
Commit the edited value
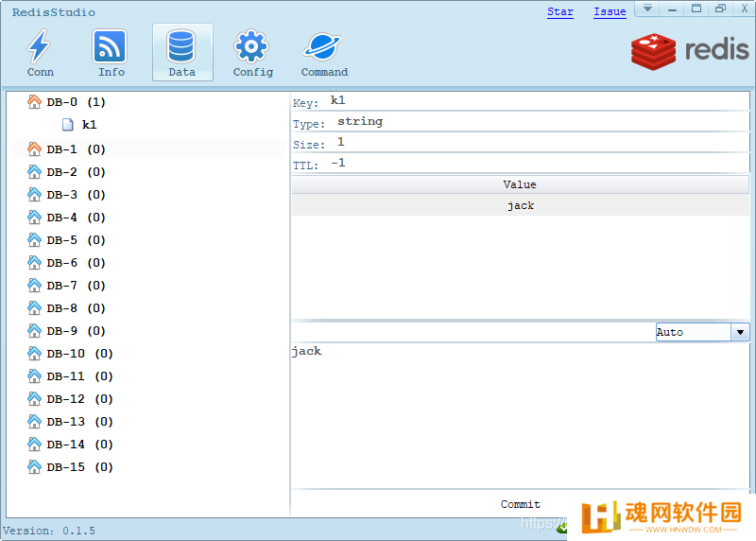(521, 504)
